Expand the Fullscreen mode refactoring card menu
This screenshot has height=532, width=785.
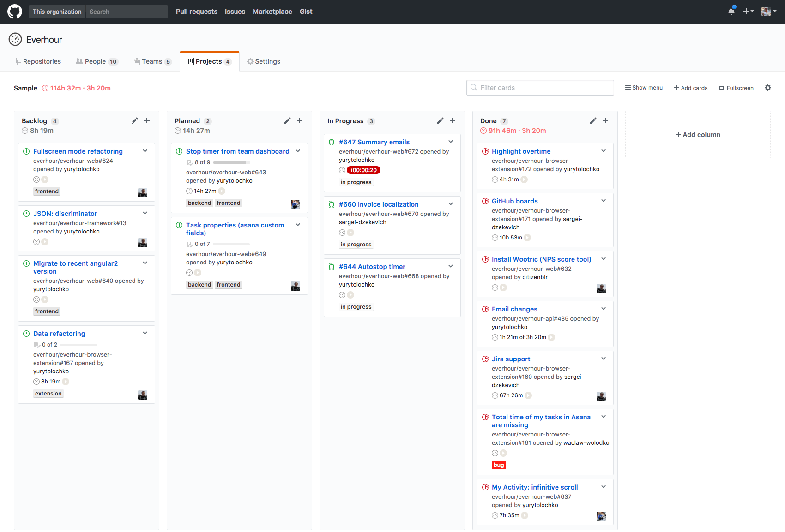(145, 151)
